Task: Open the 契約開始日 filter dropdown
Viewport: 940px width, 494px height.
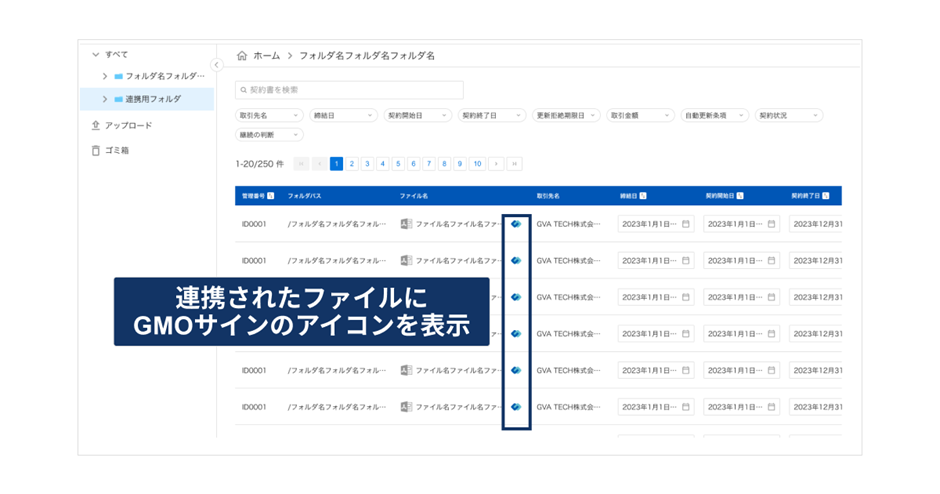Action: [418, 116]
